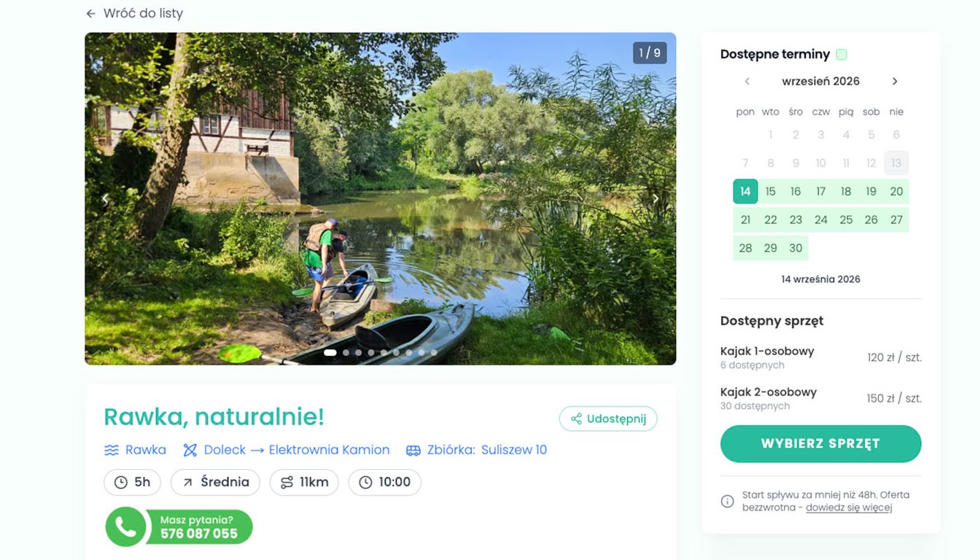Click the crossed paddles route icon

pyautogui.click(x=190, y=450)
